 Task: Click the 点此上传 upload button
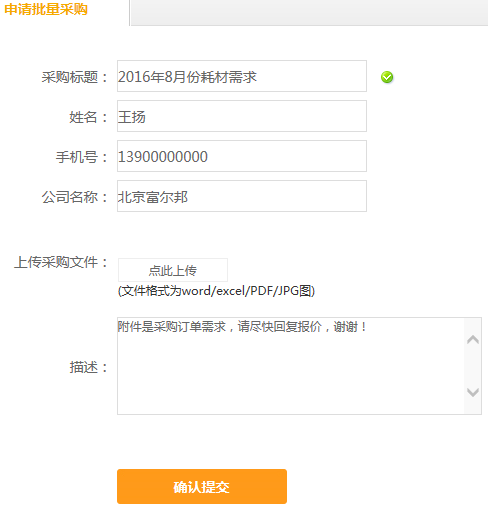click(173, 270)
